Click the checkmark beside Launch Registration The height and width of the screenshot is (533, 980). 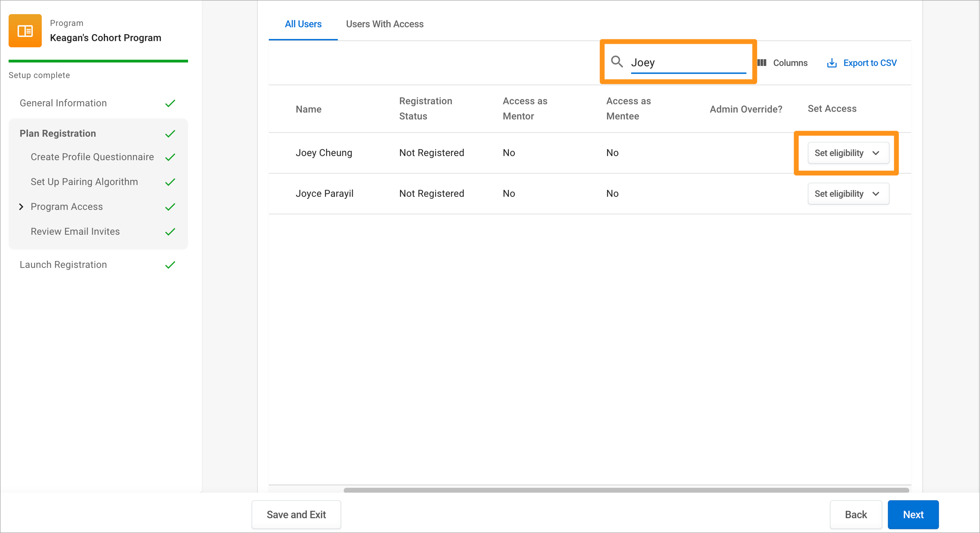pos(170,265)
